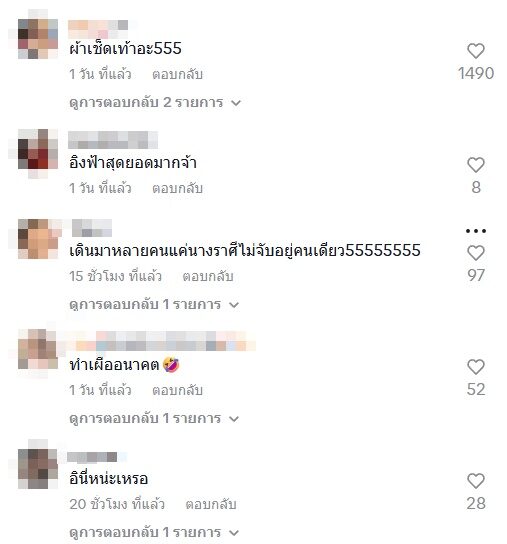Reply to the comment posted 15 hours ago
This screenshot has height=544, width=507.
click(x=208, y=277)
